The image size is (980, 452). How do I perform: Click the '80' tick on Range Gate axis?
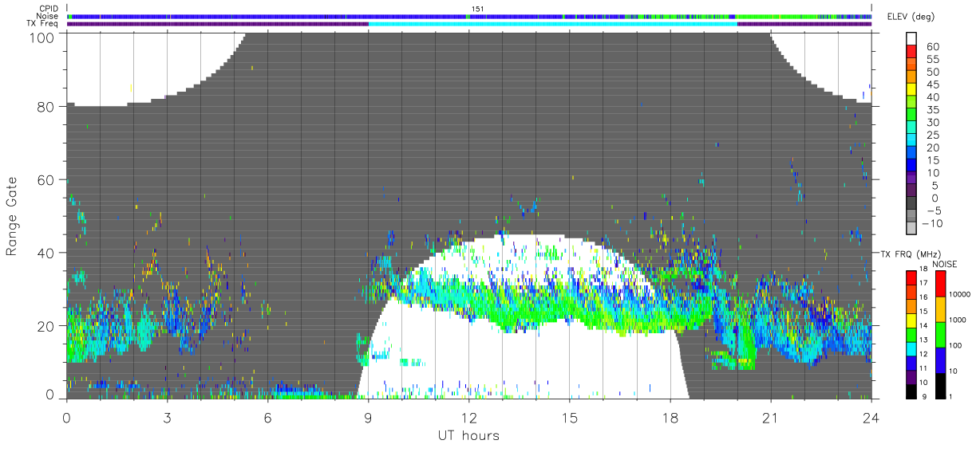coord(47,106)
